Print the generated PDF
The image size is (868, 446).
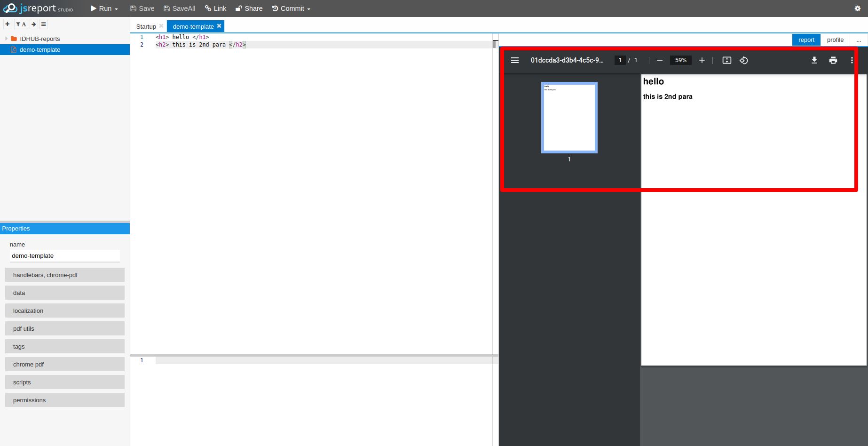click(833, 60)
